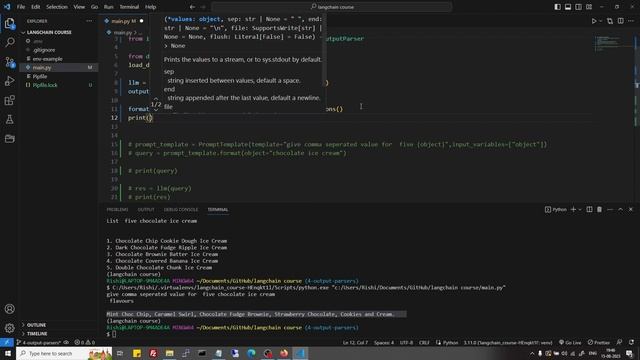
Task: Toggle the bottom panel layout
Action: [568, 7]
